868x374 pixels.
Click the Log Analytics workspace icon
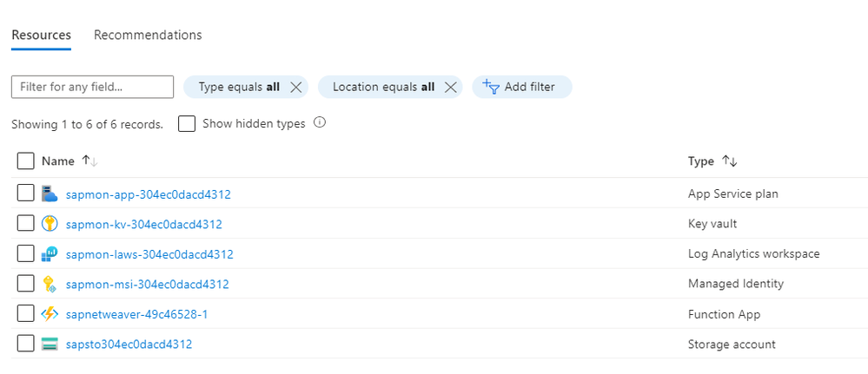point(50,254)
